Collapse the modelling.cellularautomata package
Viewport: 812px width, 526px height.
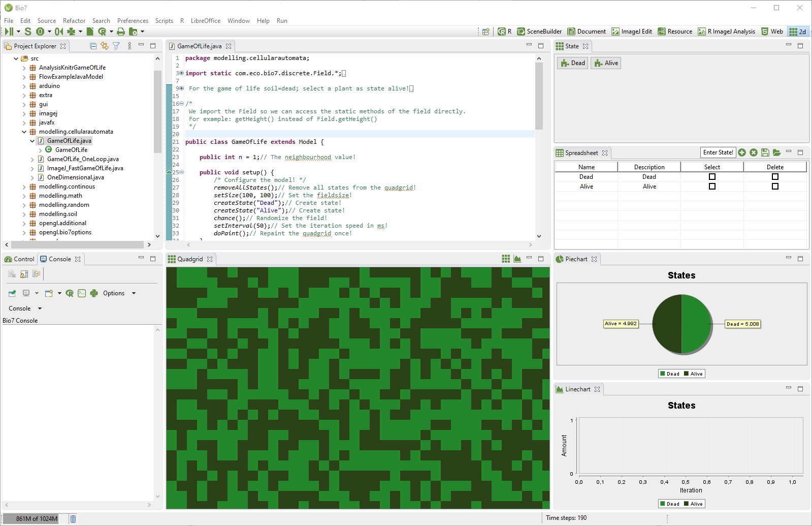point(24,132)
